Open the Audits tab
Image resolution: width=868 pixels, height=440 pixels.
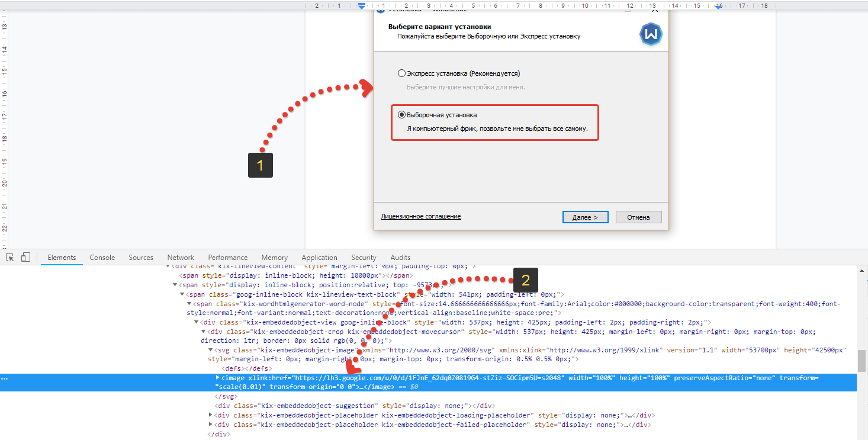[401, 258]
